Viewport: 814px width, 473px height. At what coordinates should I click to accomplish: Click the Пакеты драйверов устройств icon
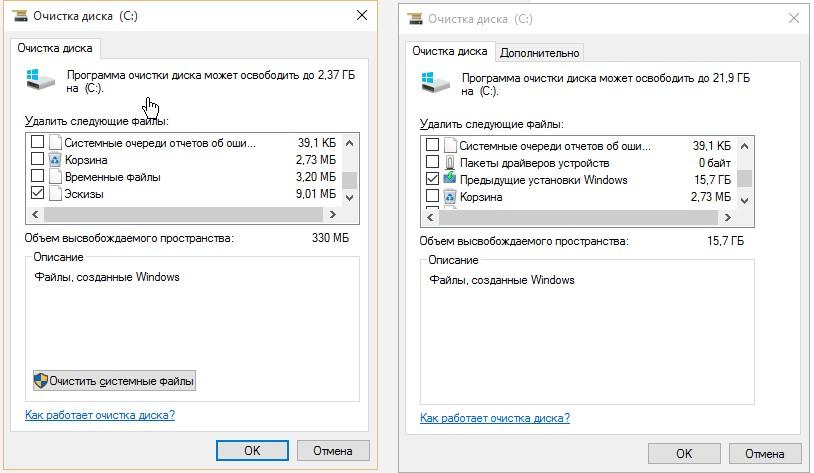[450, 163]
